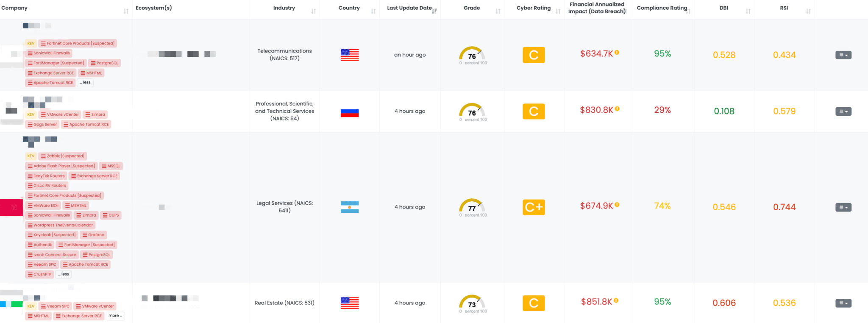Click the Zabbix [Suspected] tag
This screenshot has width=868, height=323.
(x=63, y=156)
